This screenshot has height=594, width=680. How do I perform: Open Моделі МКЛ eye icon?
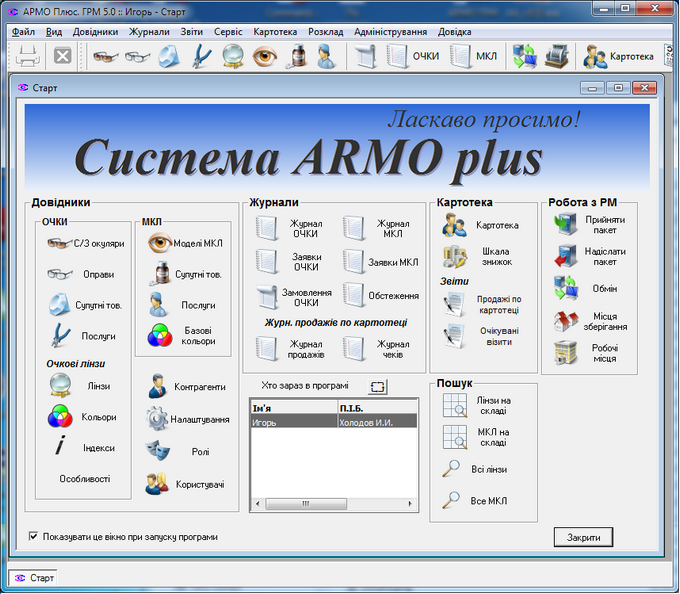160,243
